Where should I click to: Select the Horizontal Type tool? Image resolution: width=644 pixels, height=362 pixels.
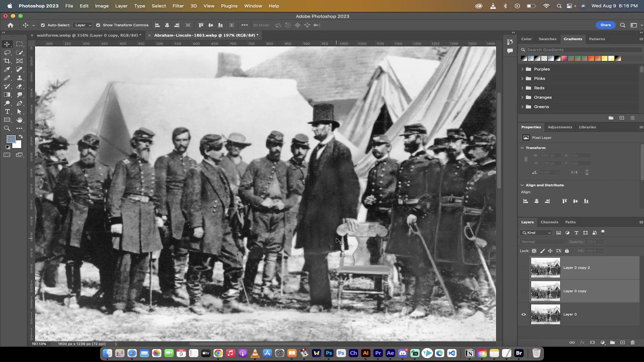click(7, 111)
